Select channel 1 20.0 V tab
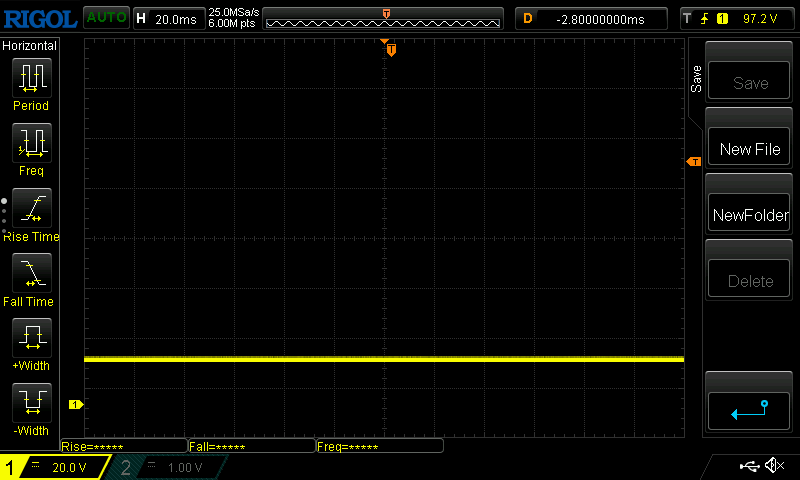 [x=55, y=467]
